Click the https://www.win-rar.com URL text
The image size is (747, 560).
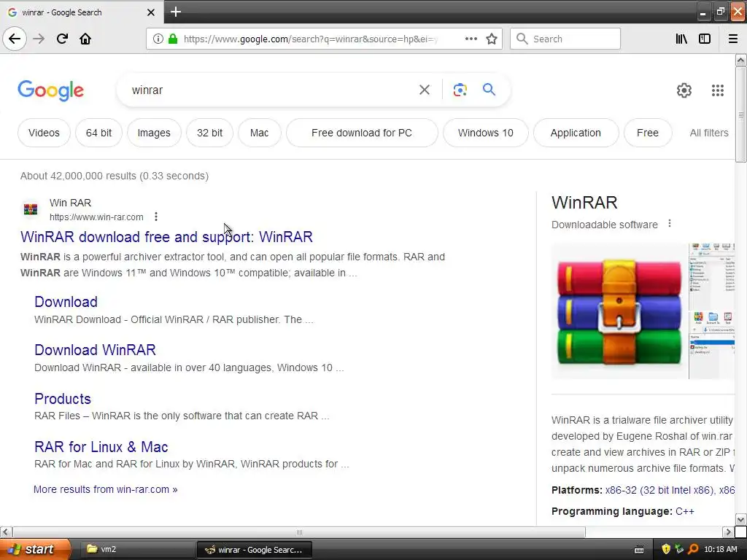[96, 217]
